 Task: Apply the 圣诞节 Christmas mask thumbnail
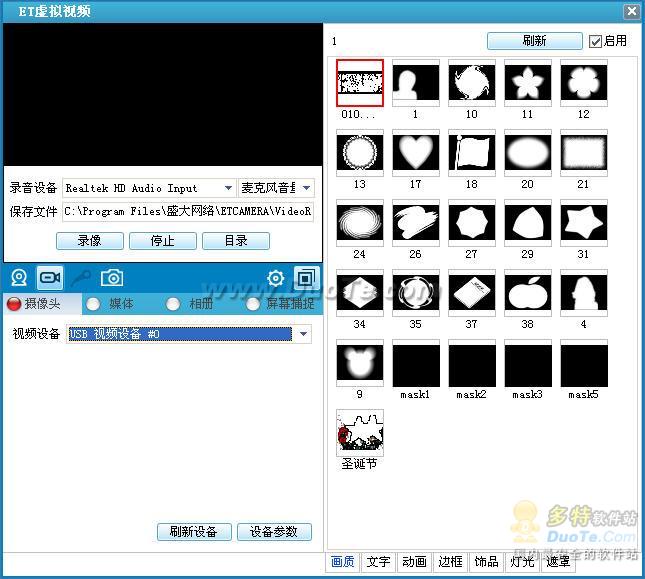tap(360, 433)
